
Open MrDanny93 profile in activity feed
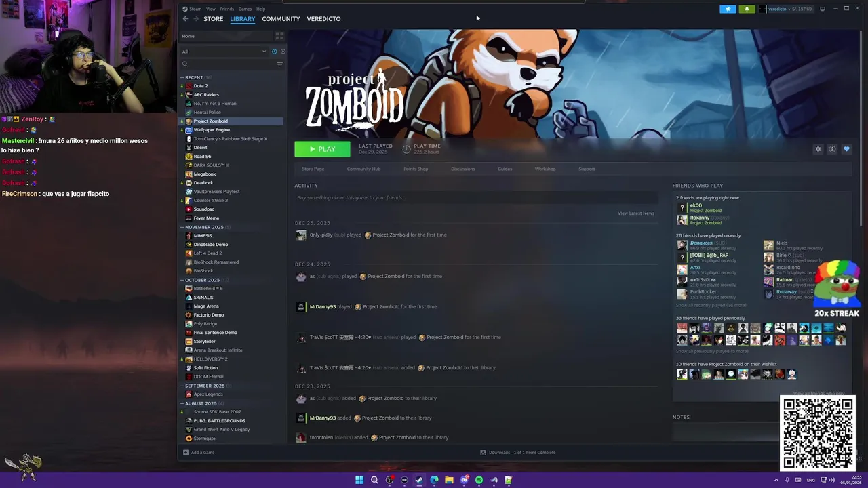point(323,307)
